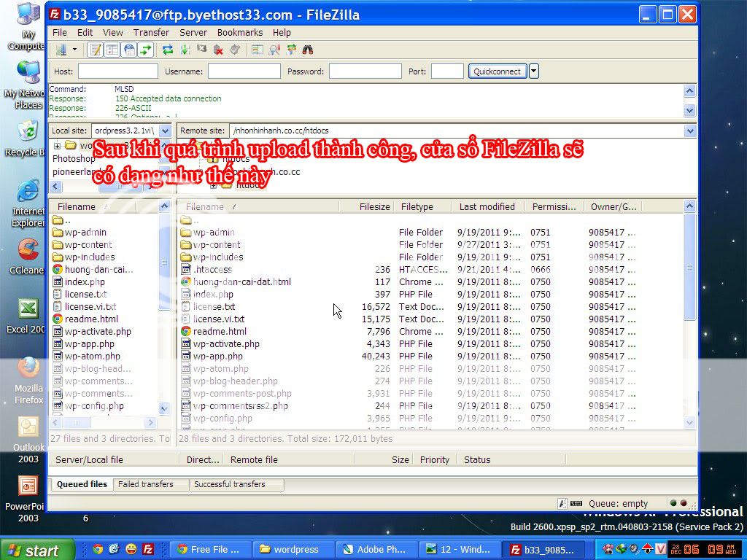Open CCleaner desktop icon
Image resolution: width=747 pixels, height=560 pixels.
(x=28, y=257)
